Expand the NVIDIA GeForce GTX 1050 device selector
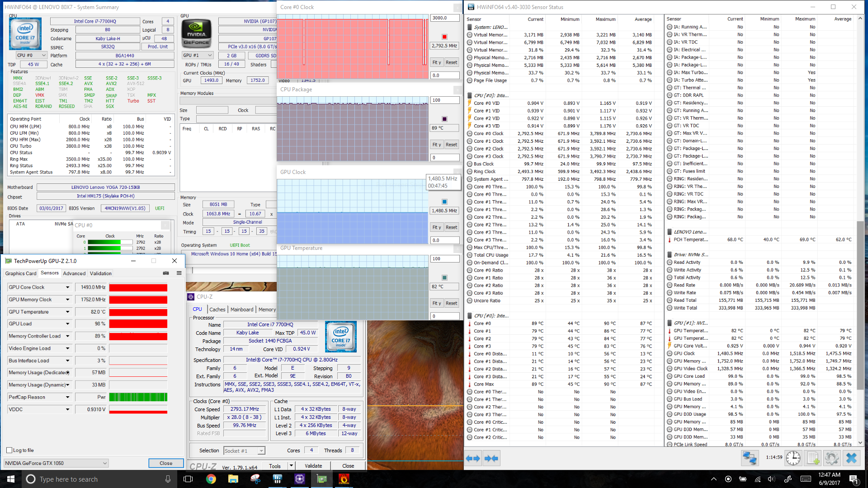Screen dimensions: 868x488 104,463
